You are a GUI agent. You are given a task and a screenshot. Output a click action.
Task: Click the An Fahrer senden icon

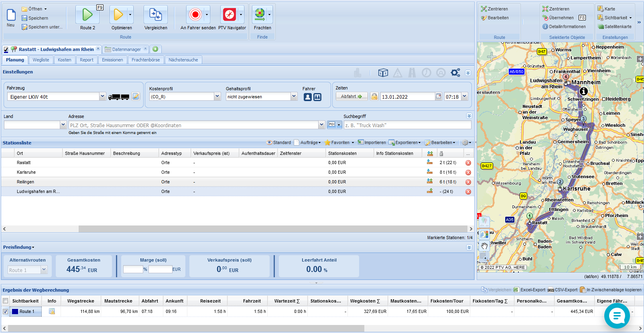tap(195, 15)
